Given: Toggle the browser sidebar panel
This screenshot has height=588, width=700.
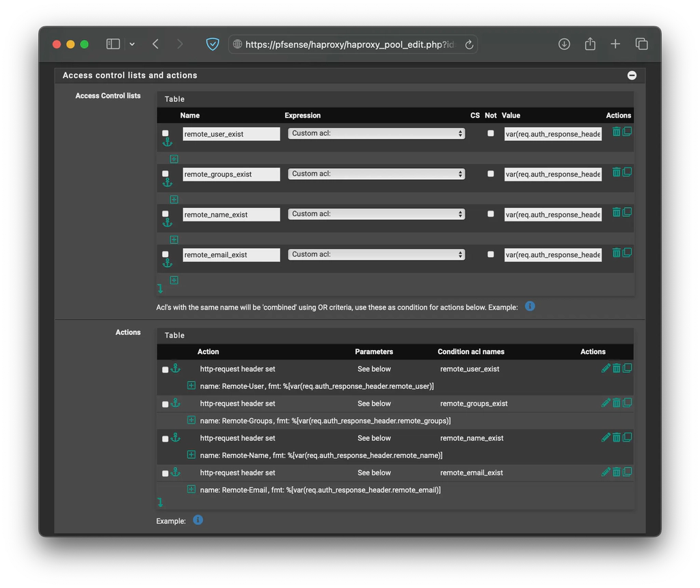Looking at the screenshot, I should pos(112,43).
